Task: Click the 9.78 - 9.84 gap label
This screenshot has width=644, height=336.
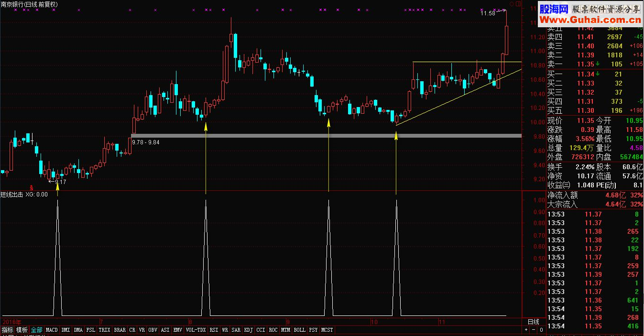Action: 146,142
